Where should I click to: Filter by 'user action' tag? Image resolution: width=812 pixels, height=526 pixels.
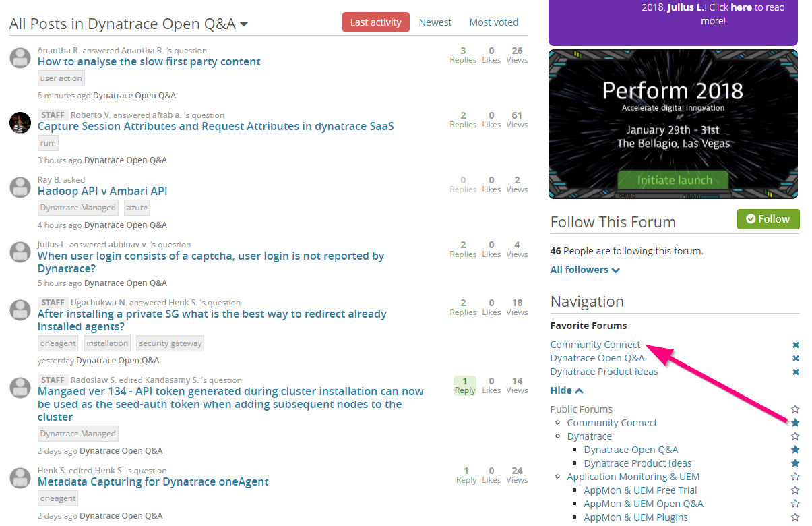point(61,78)
